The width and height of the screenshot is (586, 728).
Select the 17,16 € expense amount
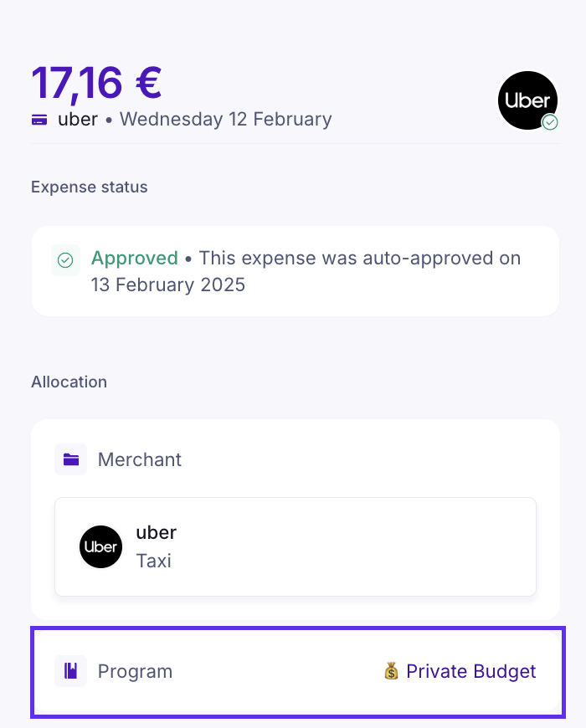[96, 82]
